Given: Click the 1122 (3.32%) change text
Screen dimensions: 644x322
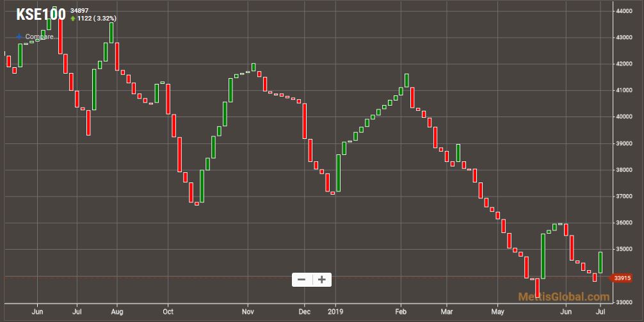Looking at the screenshot, I should point(97,19).
